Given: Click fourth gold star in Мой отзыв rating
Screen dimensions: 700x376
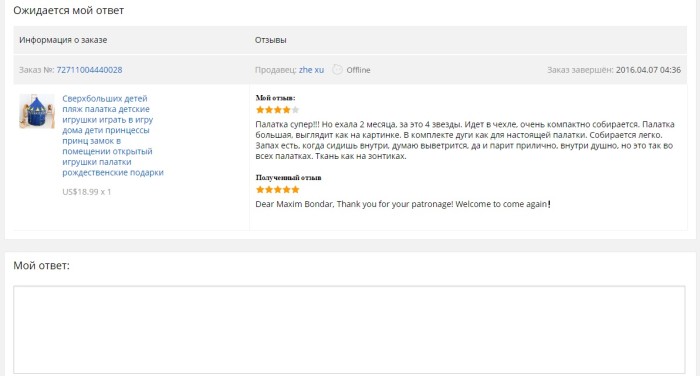Looking at the screenshot, I should point(287,110).
